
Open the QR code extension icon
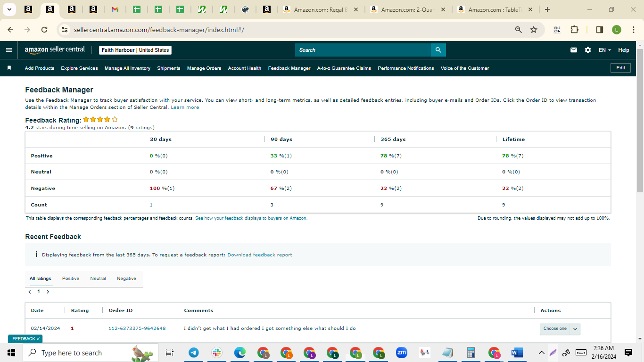(557, 30)
